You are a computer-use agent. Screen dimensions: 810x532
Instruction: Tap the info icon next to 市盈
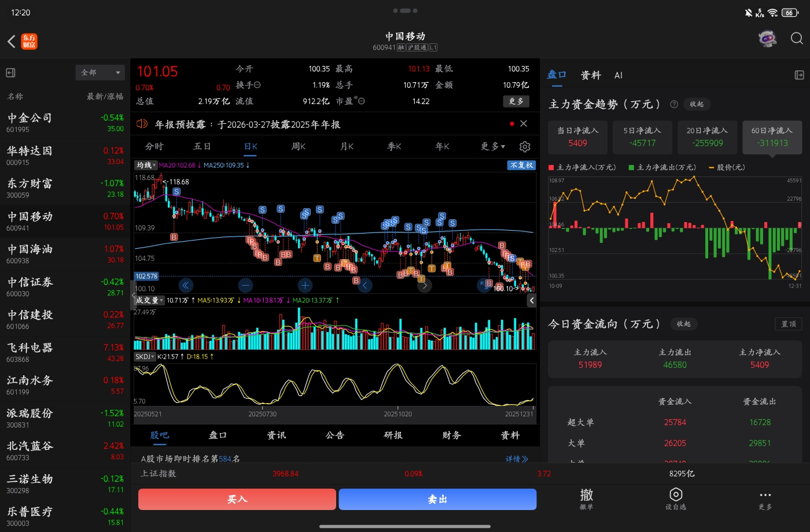pyautogui.click(x=362, y=101)
